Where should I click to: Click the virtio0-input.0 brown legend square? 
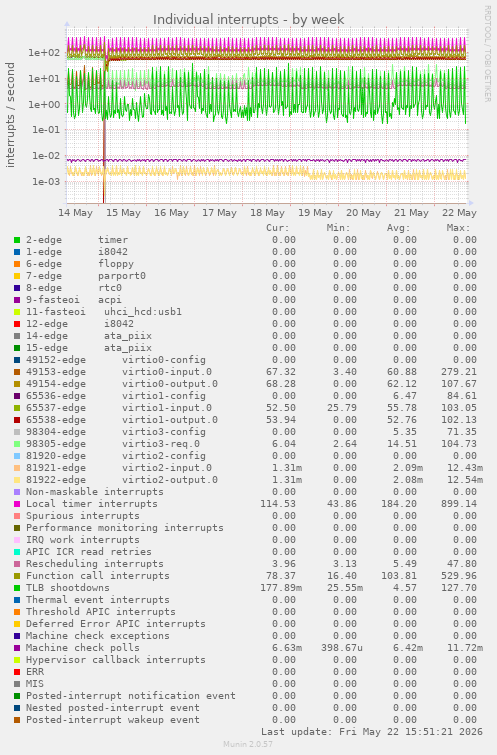click(17, 372)
